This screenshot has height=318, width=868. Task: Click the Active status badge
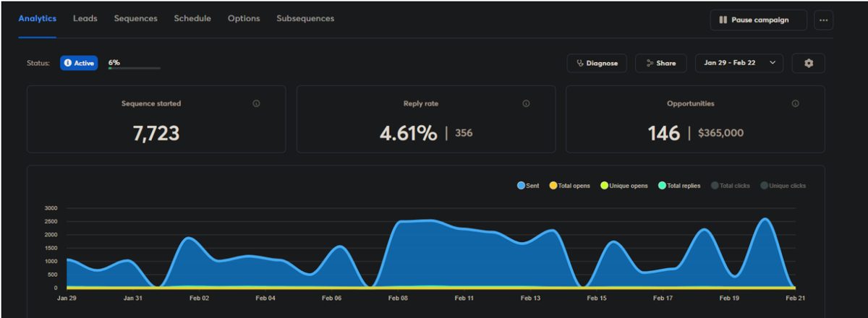click(x=79, y=63)
